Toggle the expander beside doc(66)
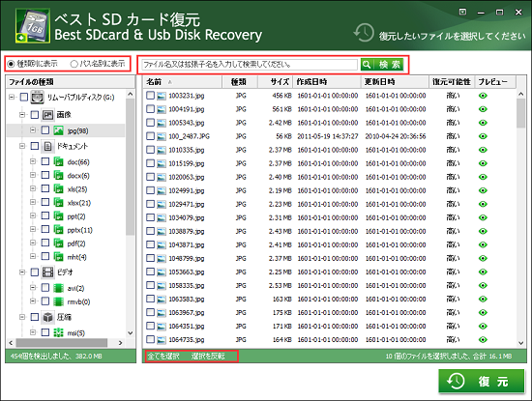This screenshot has height=401, width=532. pos(33,161)
